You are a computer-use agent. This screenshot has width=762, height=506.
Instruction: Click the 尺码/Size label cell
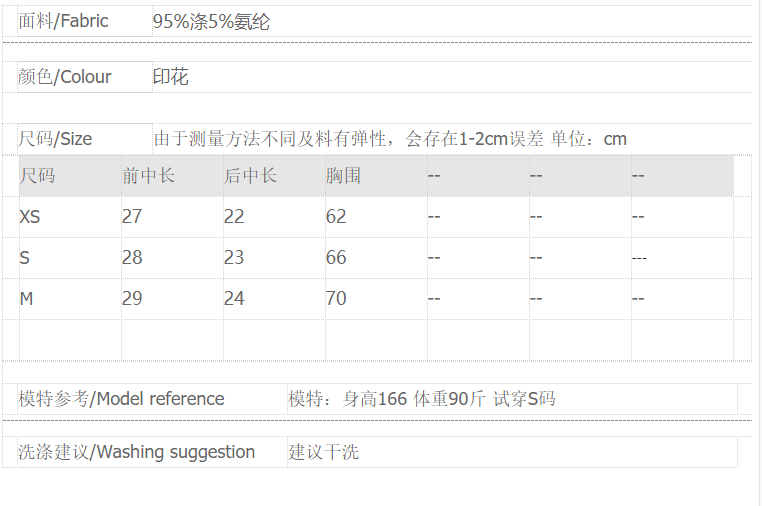(56, 139)
